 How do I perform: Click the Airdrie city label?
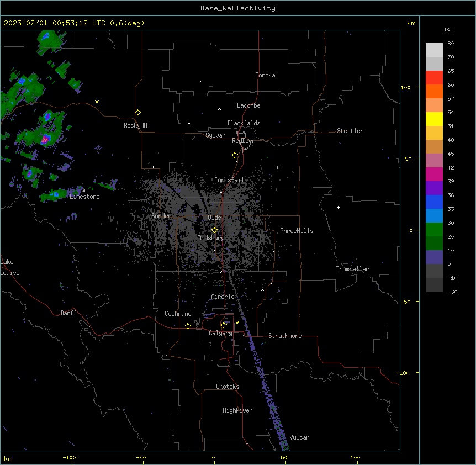(x=223, y=297)
